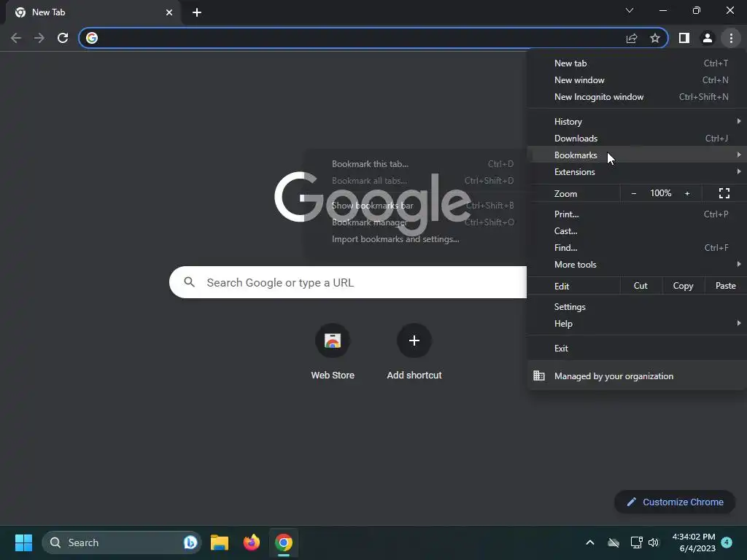The image size is (747, 560).
Task: Open a new tab with plus button
Action: click(197, 12)
